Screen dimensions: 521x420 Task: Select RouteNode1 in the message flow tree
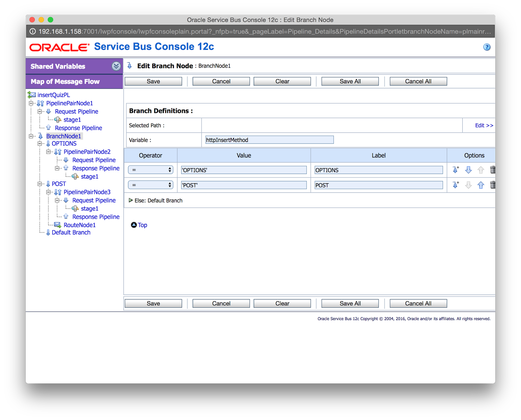tap(80, 225)
